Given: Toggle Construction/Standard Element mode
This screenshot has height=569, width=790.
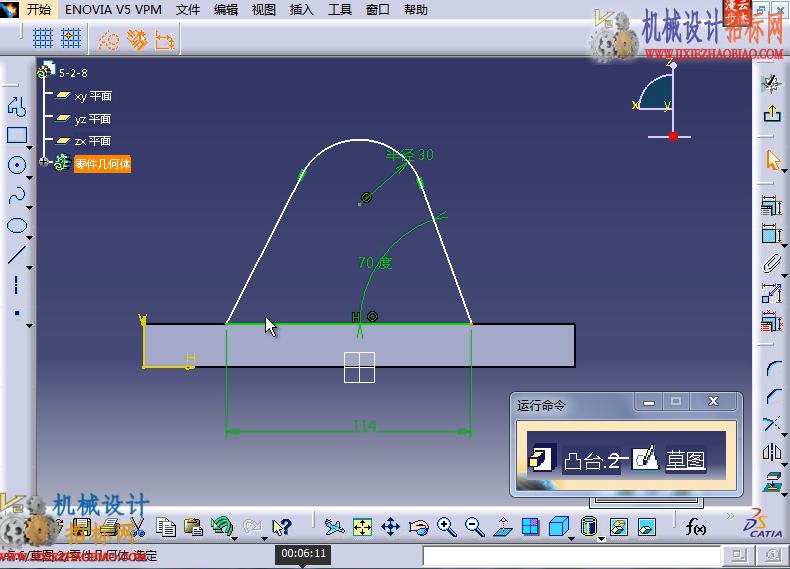Looking at the screenshot, I should tap(108, 40).
